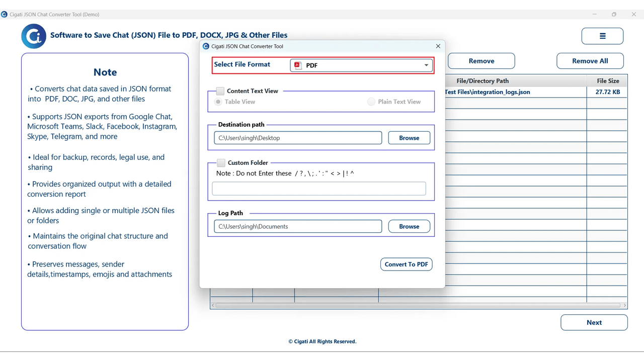644x362 pixels.
Task: Open the hamburger menu button
Action: (x=602, y=36)
